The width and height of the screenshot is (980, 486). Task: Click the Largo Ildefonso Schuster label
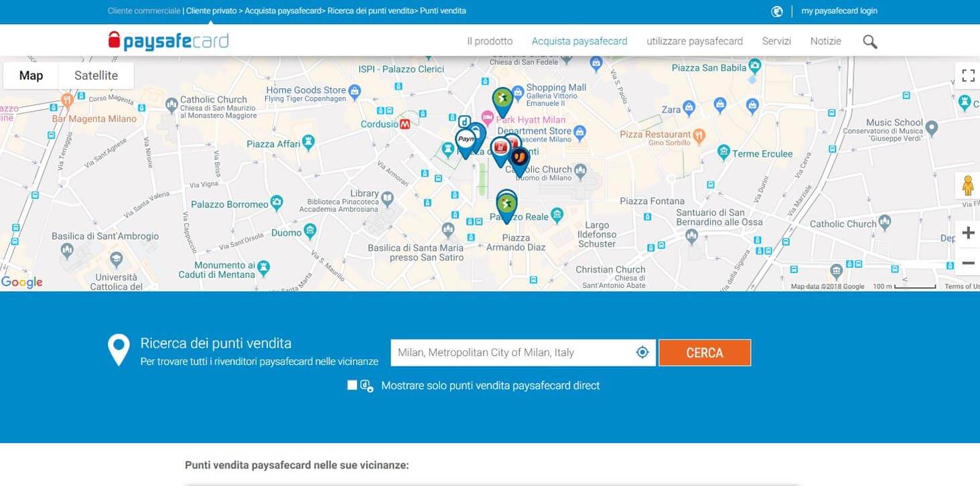pyautogui.click(x=596, y=235)
